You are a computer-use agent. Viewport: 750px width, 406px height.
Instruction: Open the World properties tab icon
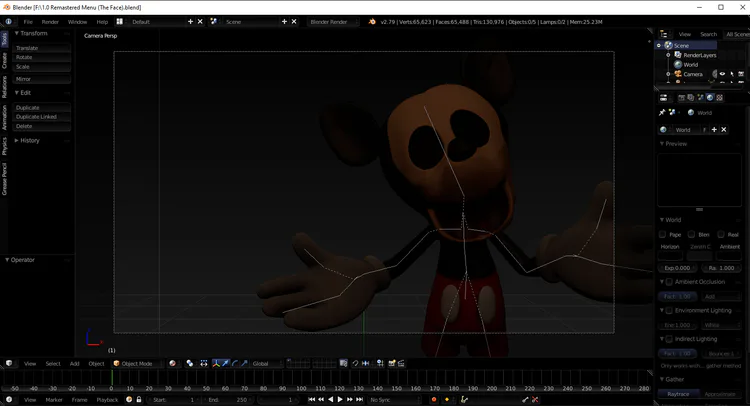coord(710,98)
